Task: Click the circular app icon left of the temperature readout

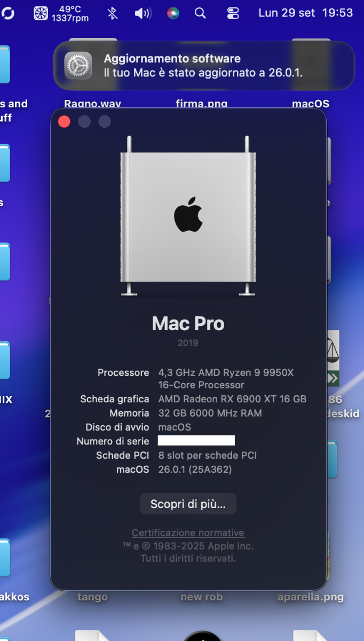Action: click(x=9, y=13)
